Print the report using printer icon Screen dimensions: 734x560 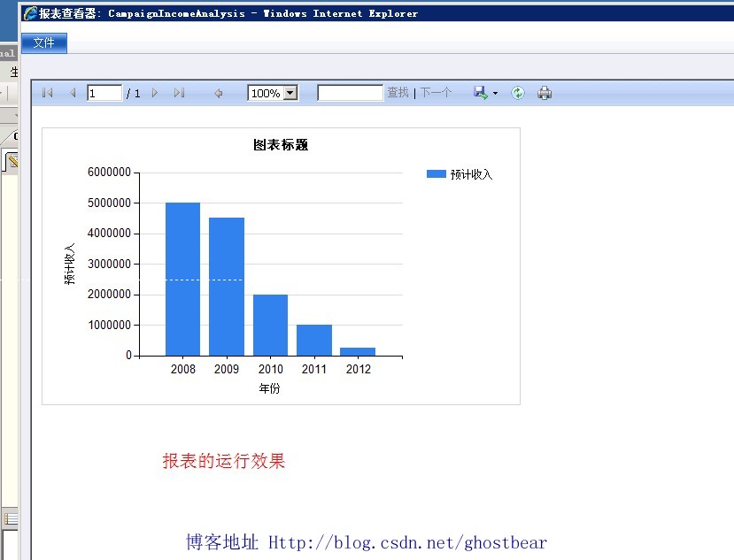545,93
